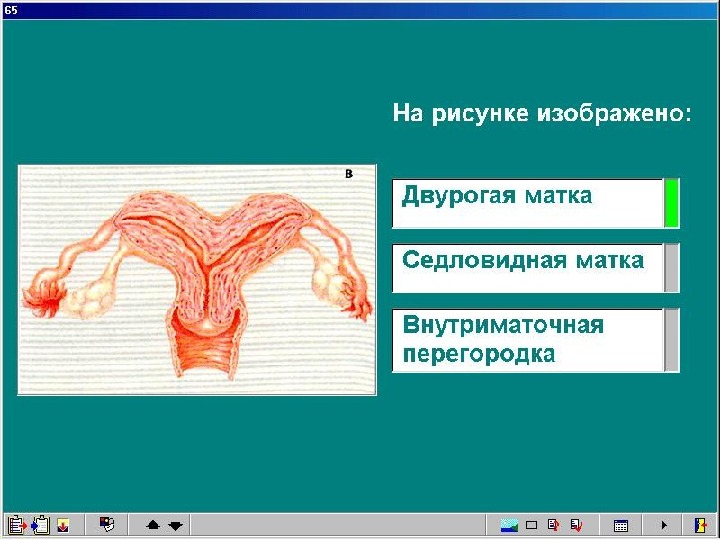Toggle gray indicator beside Седловидная матка
This screenshot has width=720, height=540.
671,268
